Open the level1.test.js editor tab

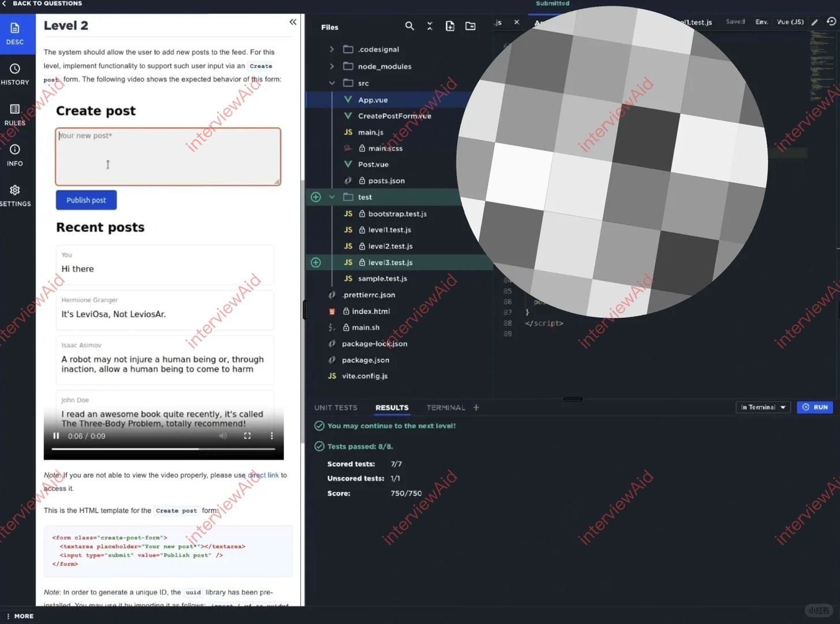(696, 22)
